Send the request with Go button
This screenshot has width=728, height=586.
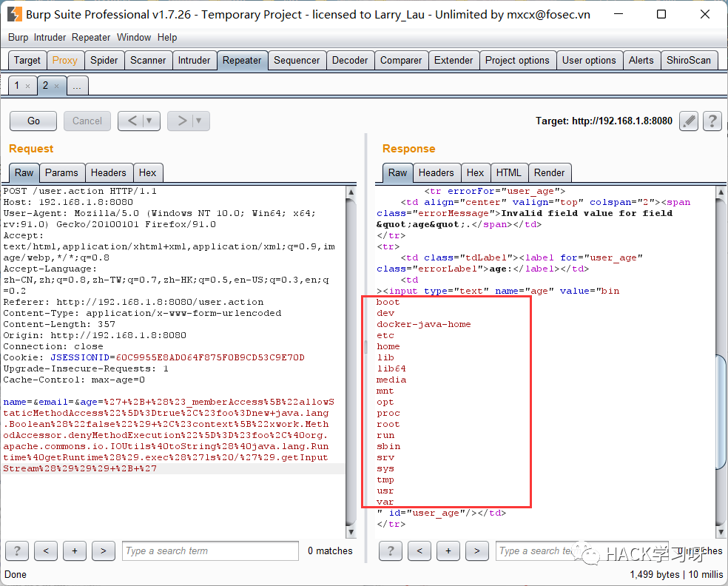click(x=33, y=121)
